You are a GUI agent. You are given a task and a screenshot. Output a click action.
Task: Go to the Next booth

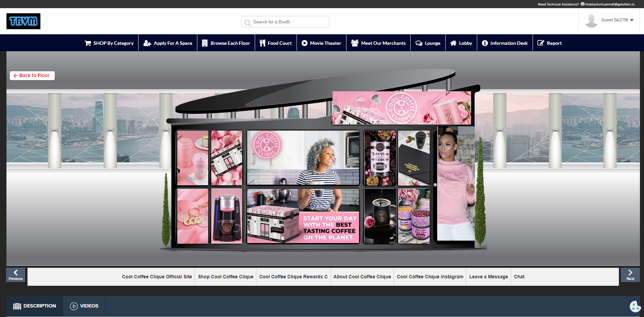tap(630, 275)
